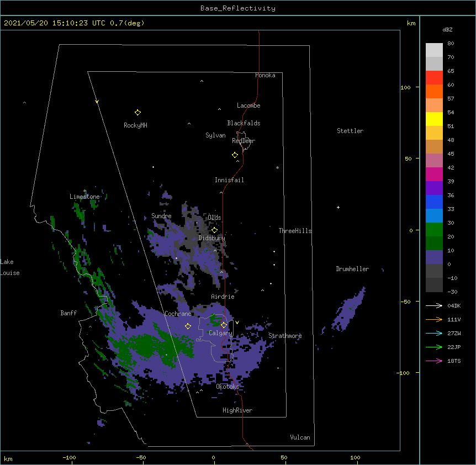
Task: Click the RockyMH label
Action: coord(135,125)
